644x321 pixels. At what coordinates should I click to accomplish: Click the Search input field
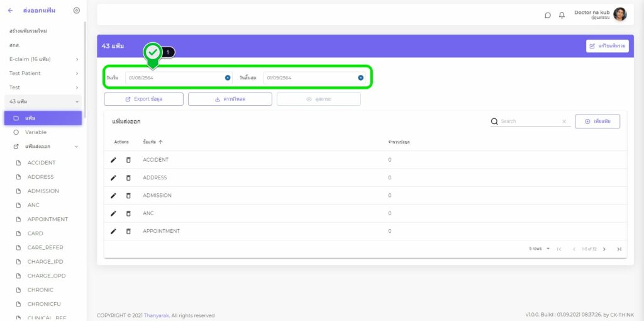[530, 121]
